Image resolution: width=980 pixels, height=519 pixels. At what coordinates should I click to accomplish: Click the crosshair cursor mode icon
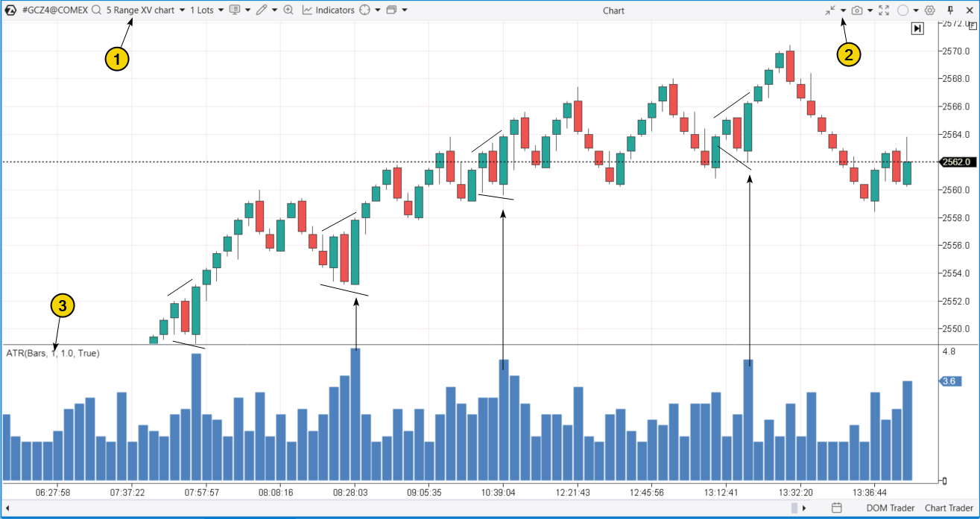364,10
